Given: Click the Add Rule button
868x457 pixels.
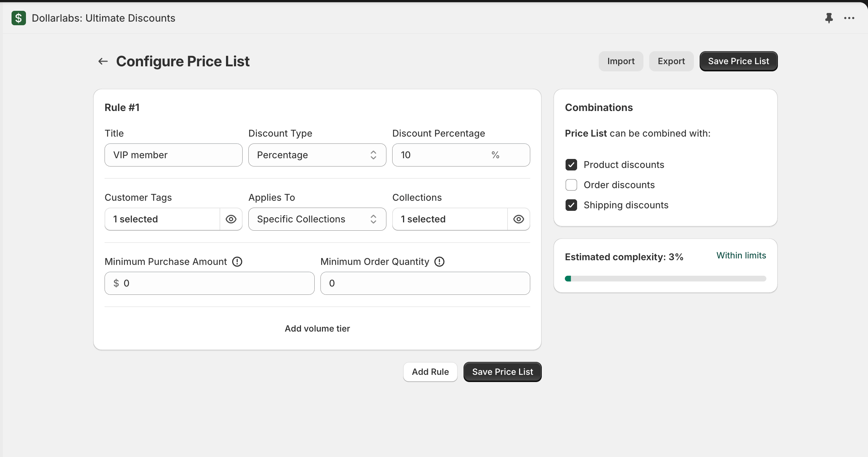Looking at the screenshot, I should [x=430, y=372].
